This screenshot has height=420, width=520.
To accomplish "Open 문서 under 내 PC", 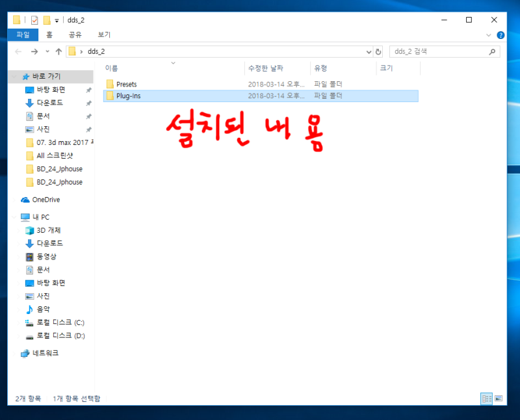I will click(x=43, y=270).
